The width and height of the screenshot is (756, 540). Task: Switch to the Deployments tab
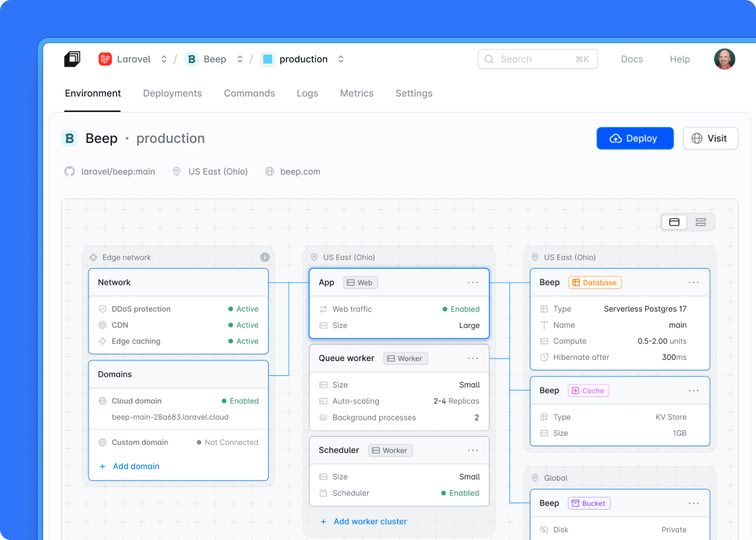172,93
